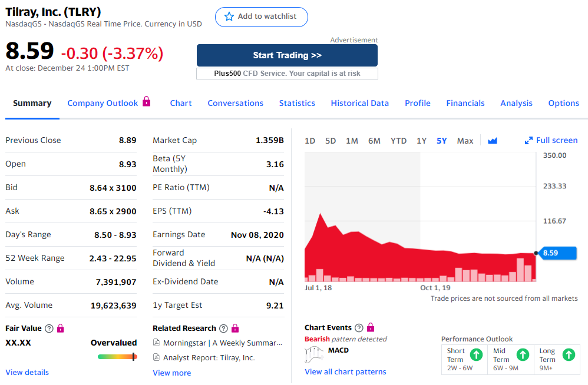Viewport: 588px width, 385px height.
Task: Open View all chart patterns link
Action: [345, 372]
